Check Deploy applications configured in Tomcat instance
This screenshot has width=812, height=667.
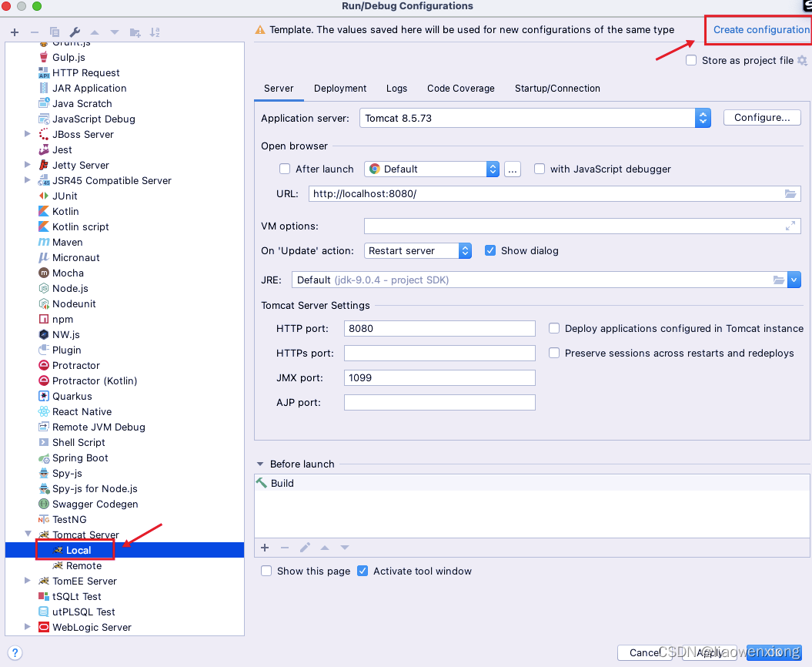[x=554, y=329]
